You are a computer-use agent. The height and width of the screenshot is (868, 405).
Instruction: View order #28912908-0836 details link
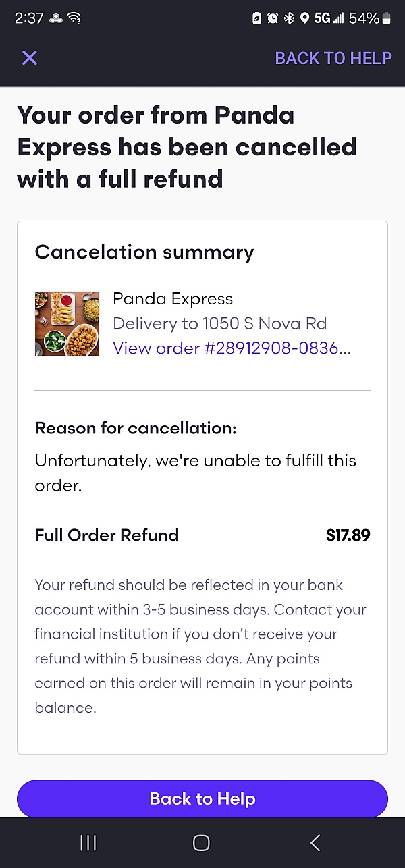[232, 348]
